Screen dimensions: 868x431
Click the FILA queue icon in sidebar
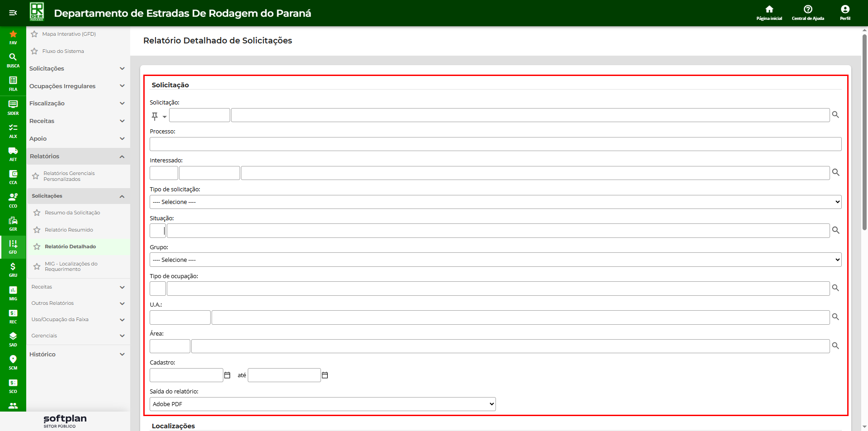[x=13, y=83]
